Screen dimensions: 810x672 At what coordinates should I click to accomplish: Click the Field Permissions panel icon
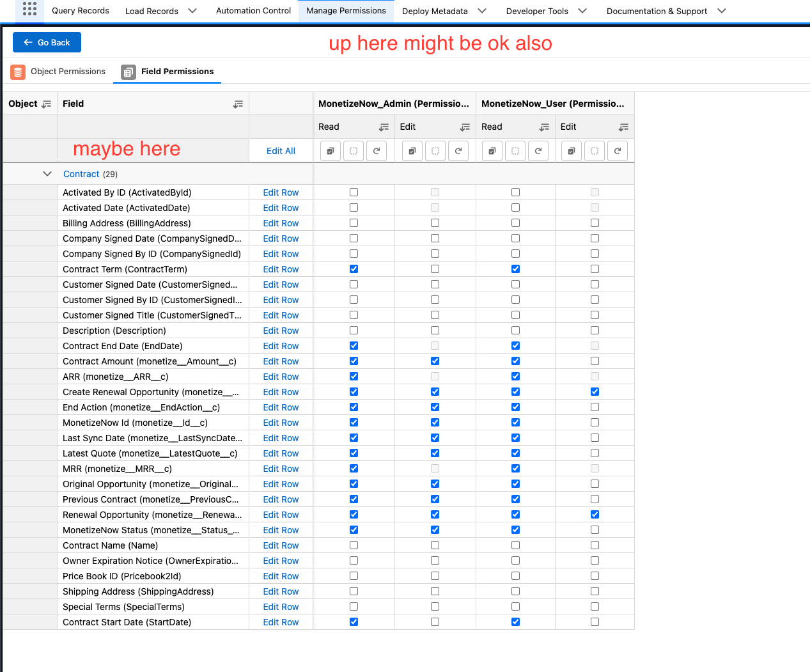click(x=127, y=72)
